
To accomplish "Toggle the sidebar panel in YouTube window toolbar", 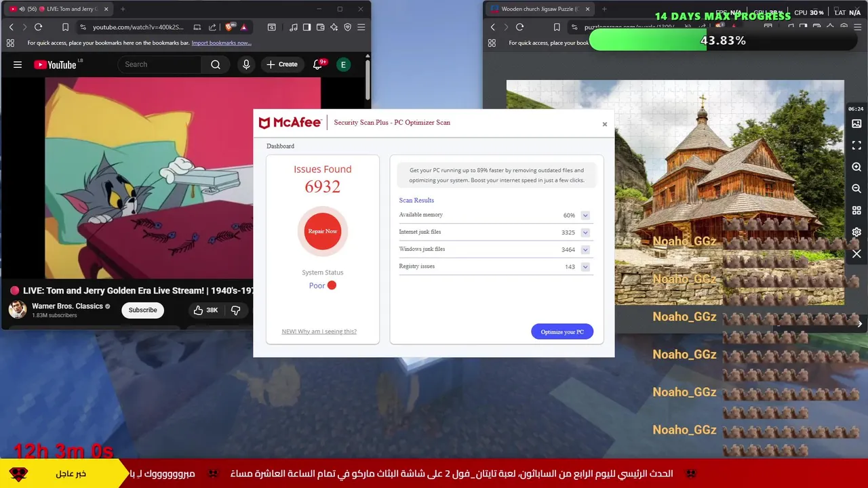I will coord(307,27).
